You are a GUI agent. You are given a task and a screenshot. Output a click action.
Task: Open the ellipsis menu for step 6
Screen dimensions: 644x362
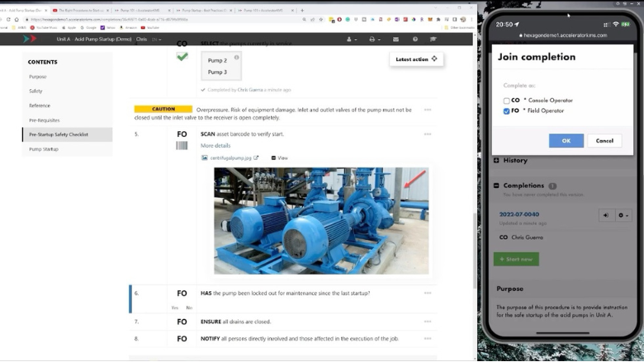point(428,293)
